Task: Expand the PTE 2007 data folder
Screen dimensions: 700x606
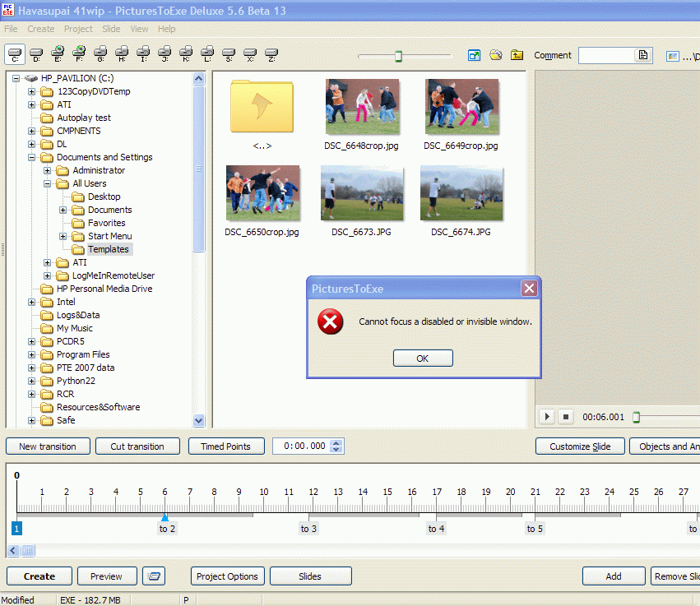Action: pyautogui.click(x=31, y=368)
